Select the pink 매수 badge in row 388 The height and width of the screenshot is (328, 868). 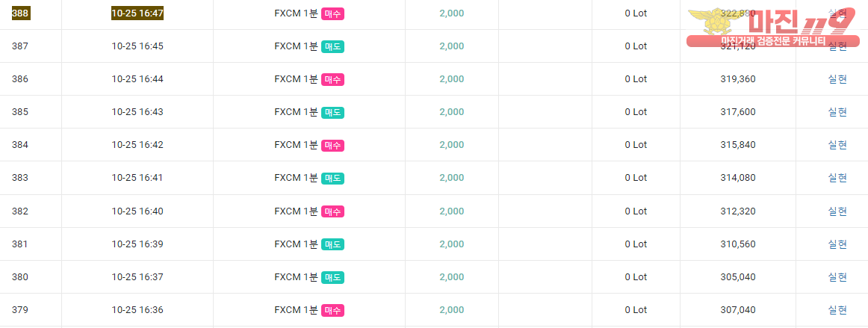pyautogui.click(x=332, y=14)
